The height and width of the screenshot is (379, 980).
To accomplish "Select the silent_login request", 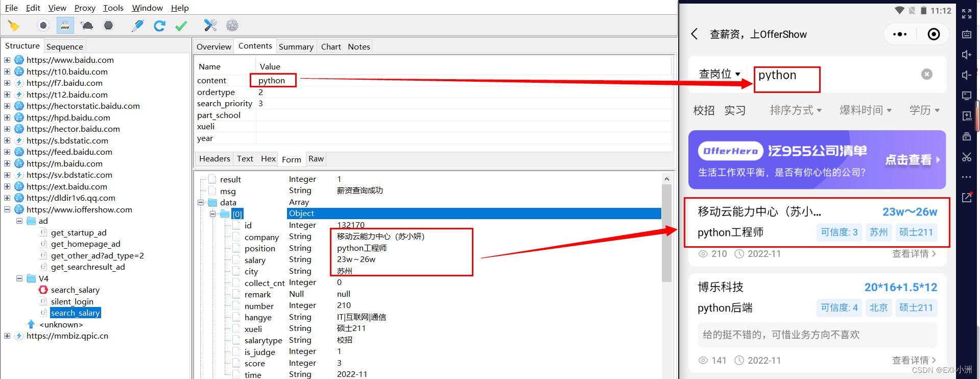I will tap(72, 301).
